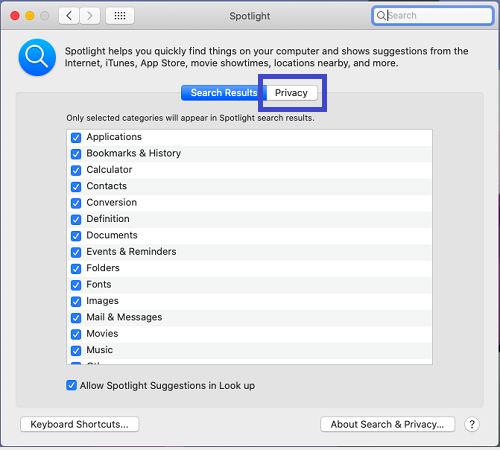Select the Search Results tab
This screenshot has height=450, width=500.
click(224, 93)
